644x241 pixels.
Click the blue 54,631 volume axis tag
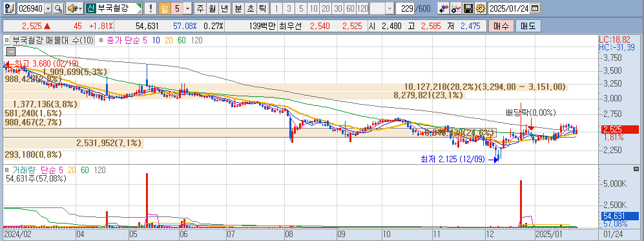pyautogui.click(x=620, y=216)
